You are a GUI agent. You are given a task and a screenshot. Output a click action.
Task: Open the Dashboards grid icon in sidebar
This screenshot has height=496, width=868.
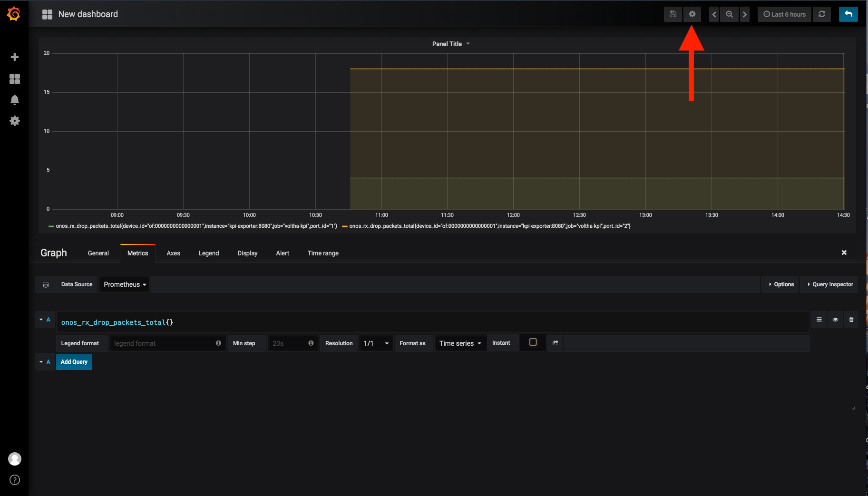pyautogui.click(x=15, y=79)
